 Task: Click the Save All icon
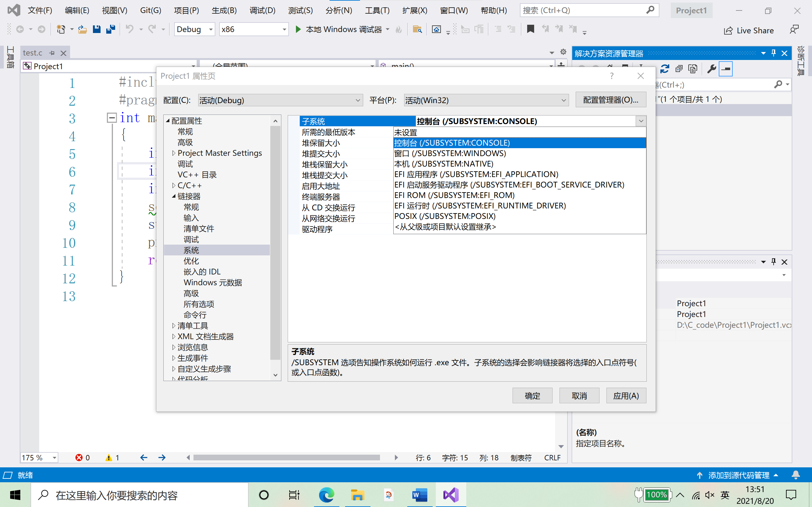point(110,29)
